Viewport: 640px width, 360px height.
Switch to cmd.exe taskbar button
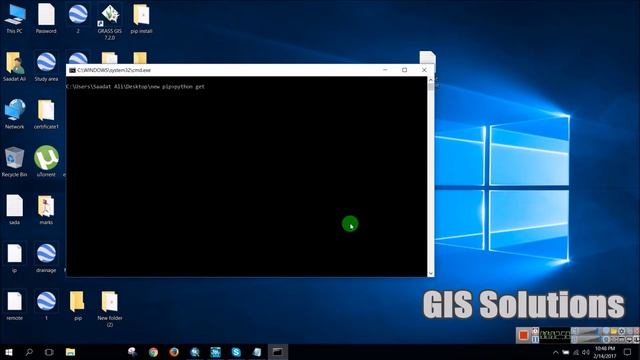click(x=278, y=352)
